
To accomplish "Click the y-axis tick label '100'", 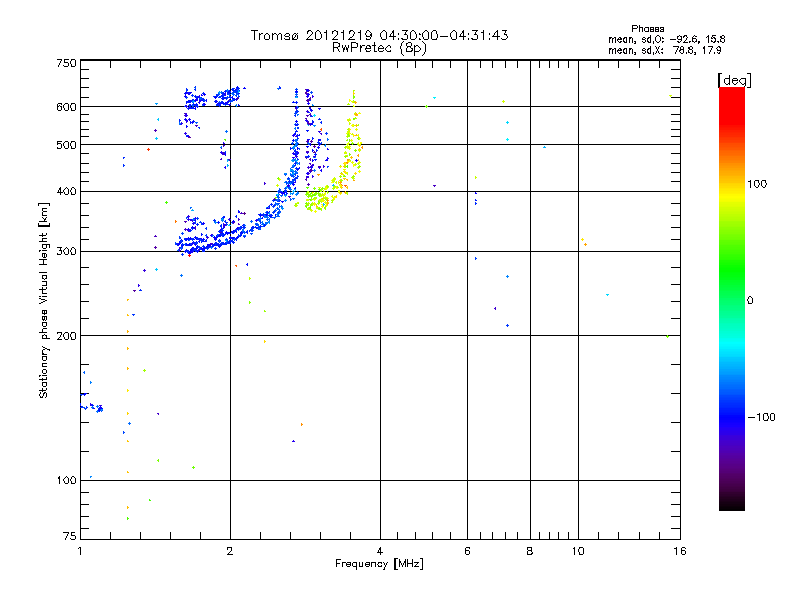I will click(66, 481).
